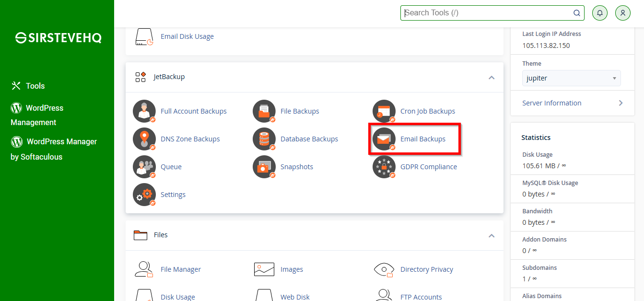Open the Full Account Backups link
This screenshot has height=301, width=644.
point(194,111)
